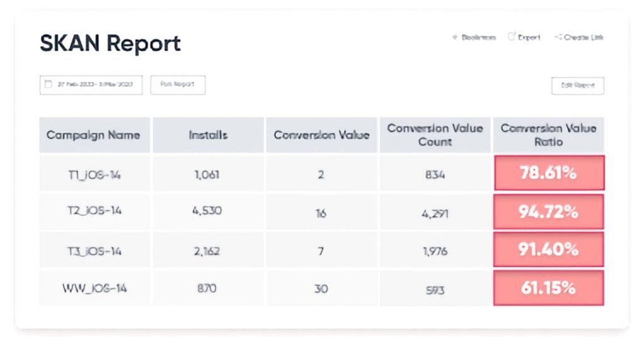
Task: Click the 2,162 installs value
Action: pos(207,251)
